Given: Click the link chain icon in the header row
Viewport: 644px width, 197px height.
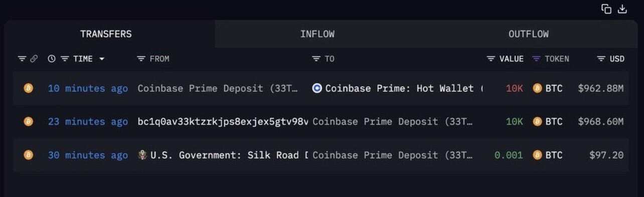Looking at the screenshot, I should (x=34, y=59).
